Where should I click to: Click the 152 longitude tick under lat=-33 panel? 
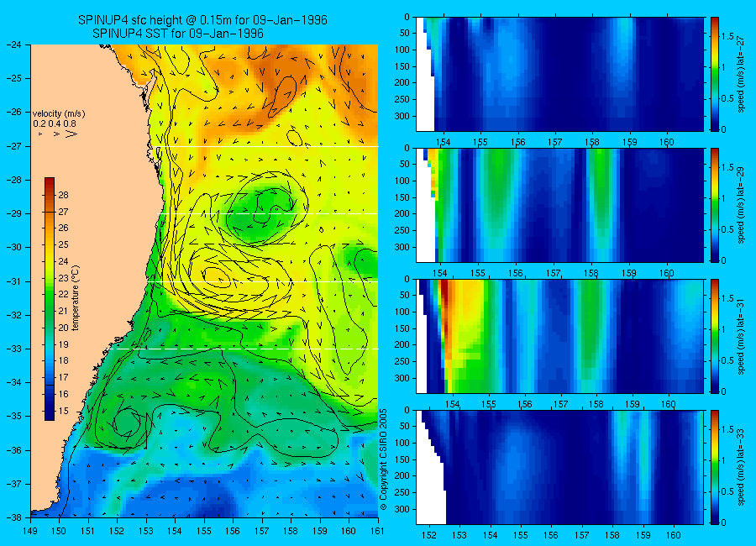pyautogui.click(x=428, y=535)
